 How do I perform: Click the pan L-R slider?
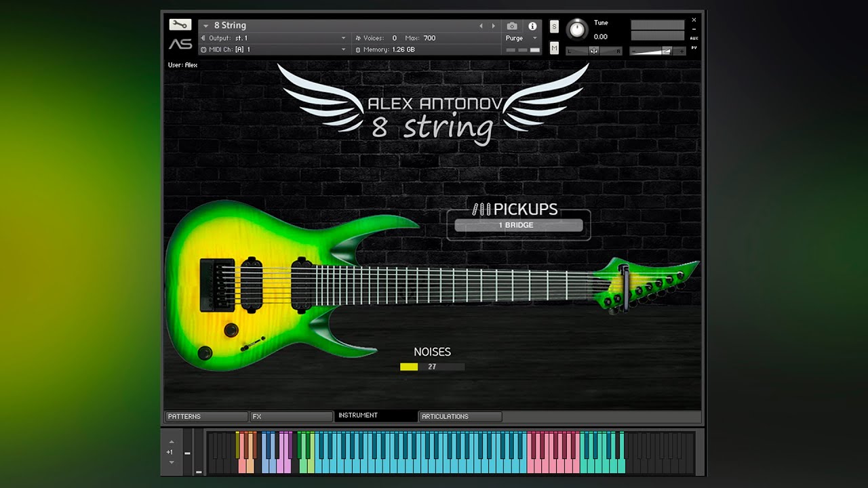point(594,51)
